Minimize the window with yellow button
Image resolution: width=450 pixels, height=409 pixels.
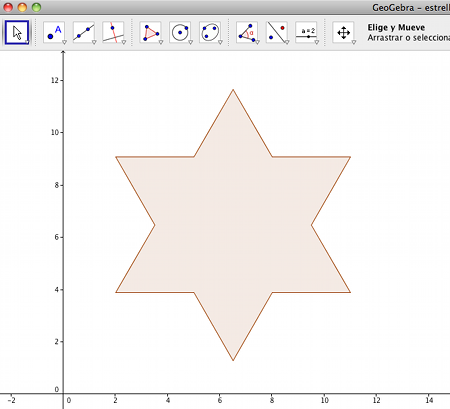click(22, 7)
